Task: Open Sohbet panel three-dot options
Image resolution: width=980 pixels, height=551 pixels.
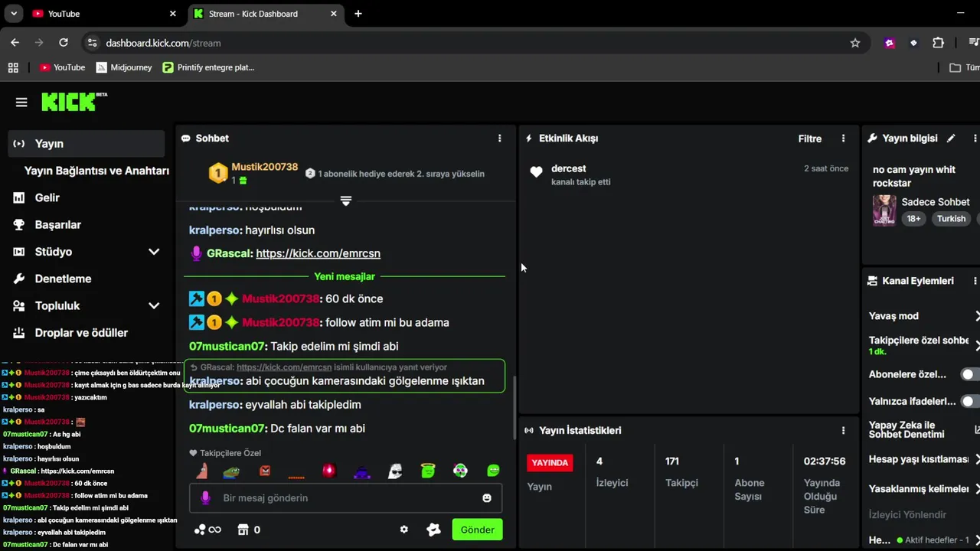Action: click(500, 139)
